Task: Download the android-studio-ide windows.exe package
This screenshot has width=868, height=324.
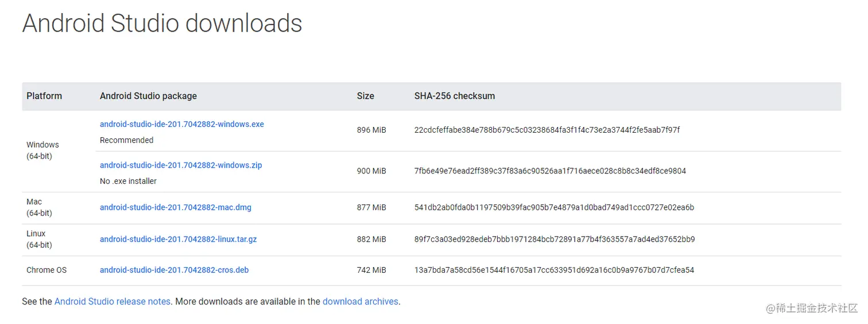Action: click(x=181, y=124)
